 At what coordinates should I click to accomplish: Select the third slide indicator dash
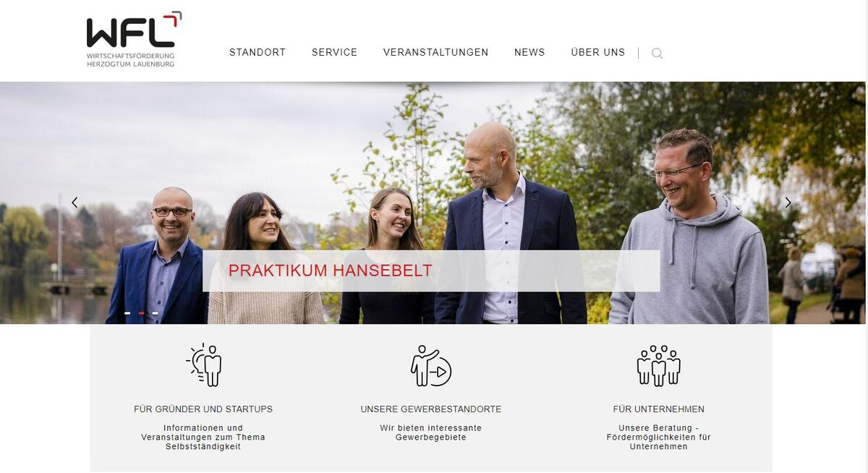pyautogui.click(x=155, y=313)
